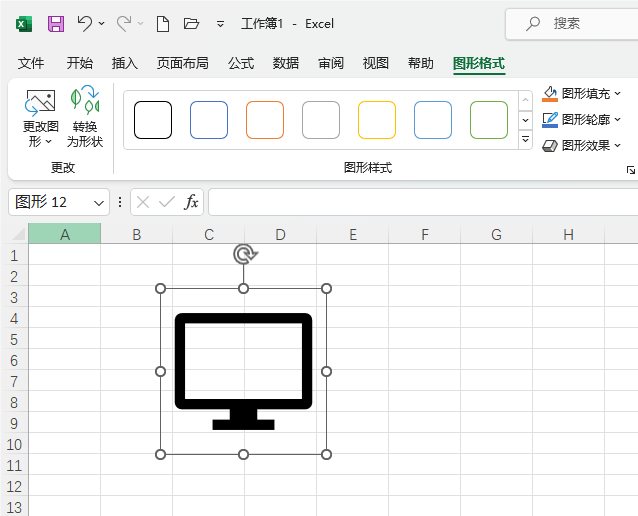Viewport: 638px width, 516px height.
Task: Apply the gray outline graphic style
Action: tap(321, 120)
